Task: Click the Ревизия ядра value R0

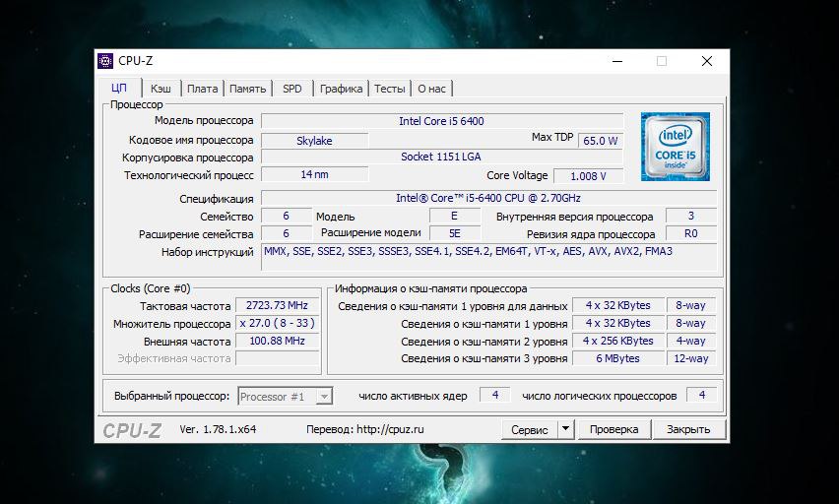Action: pyautogui.click(x=690, y=233)
